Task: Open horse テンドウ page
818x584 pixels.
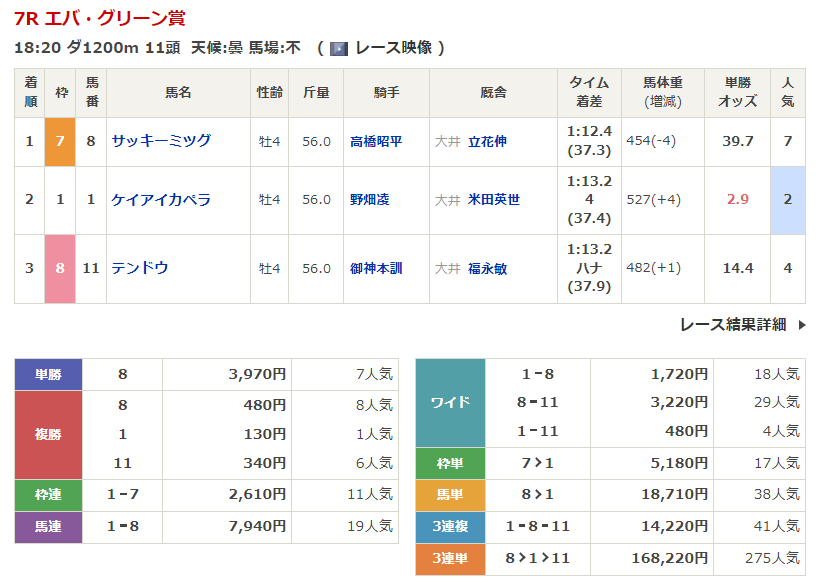Action: [140, 268]
